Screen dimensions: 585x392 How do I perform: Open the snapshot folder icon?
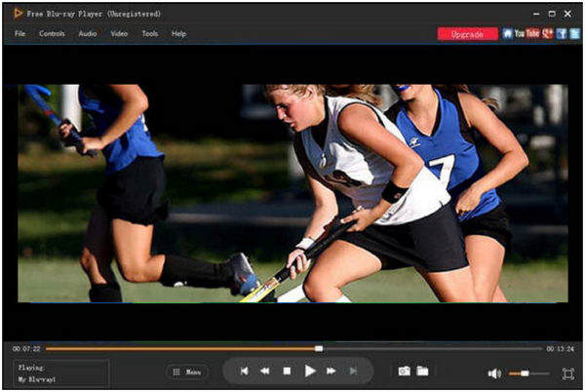pos(422,372)
